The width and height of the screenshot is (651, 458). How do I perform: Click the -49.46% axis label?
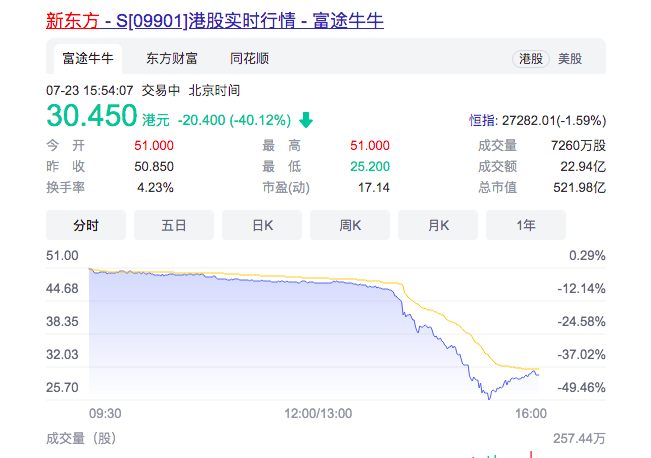pos(581,387)
